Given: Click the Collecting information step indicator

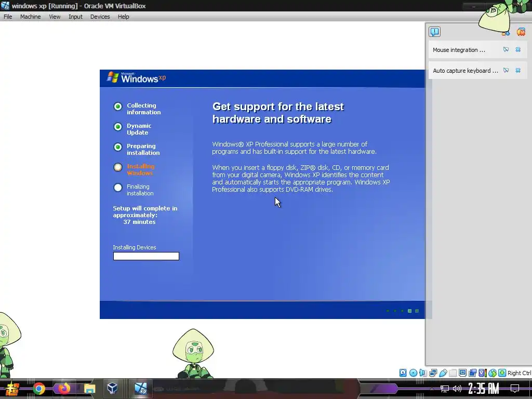Looking at the screenshot, I should click(118, 107).
